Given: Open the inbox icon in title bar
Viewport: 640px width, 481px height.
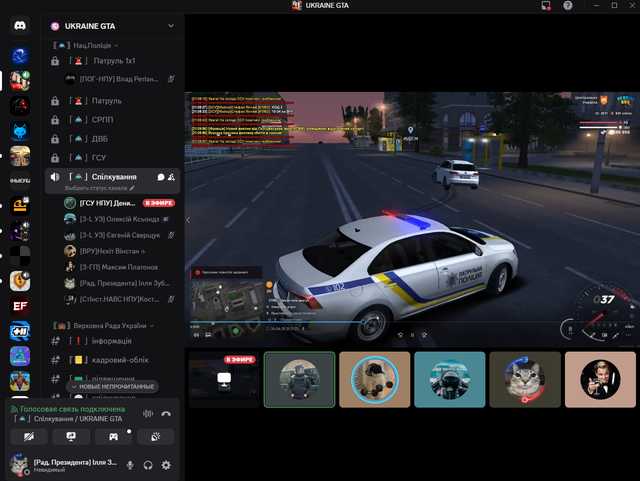Looking at the screenshot, I should 546,5.
